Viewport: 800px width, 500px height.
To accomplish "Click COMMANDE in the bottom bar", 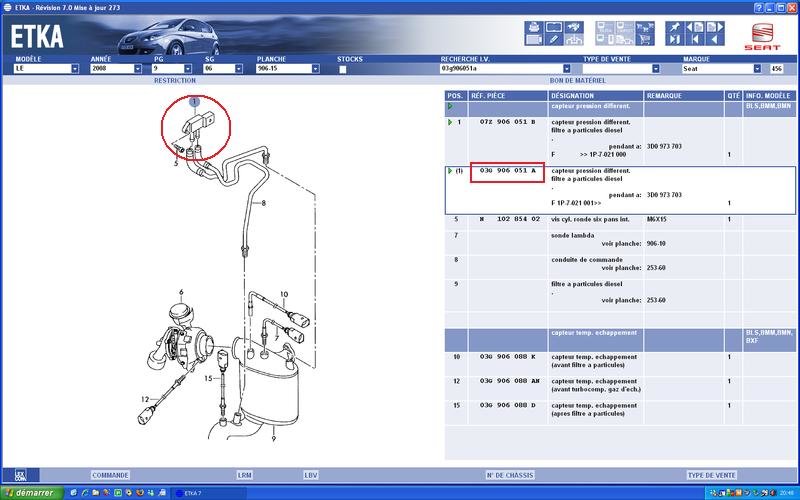I will [x=110, y=475].
